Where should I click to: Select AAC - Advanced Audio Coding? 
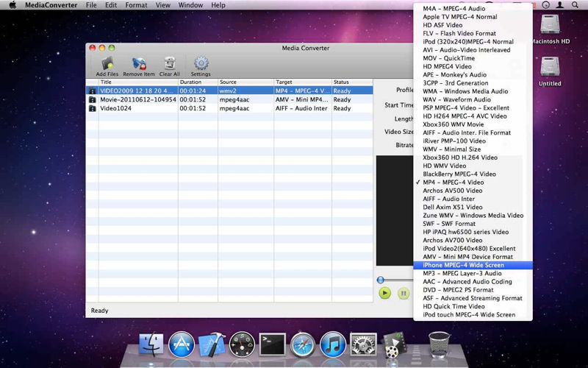pyautogui.click(x=473, y=282)
